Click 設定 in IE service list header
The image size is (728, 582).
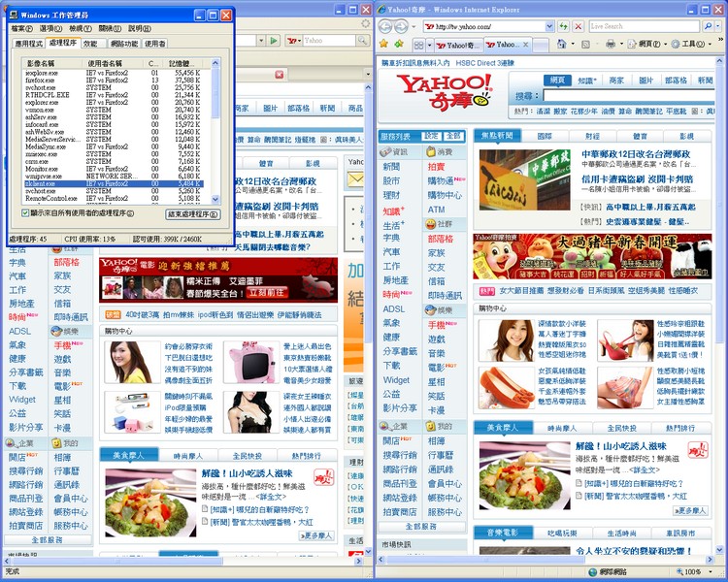tap(431, 136)
